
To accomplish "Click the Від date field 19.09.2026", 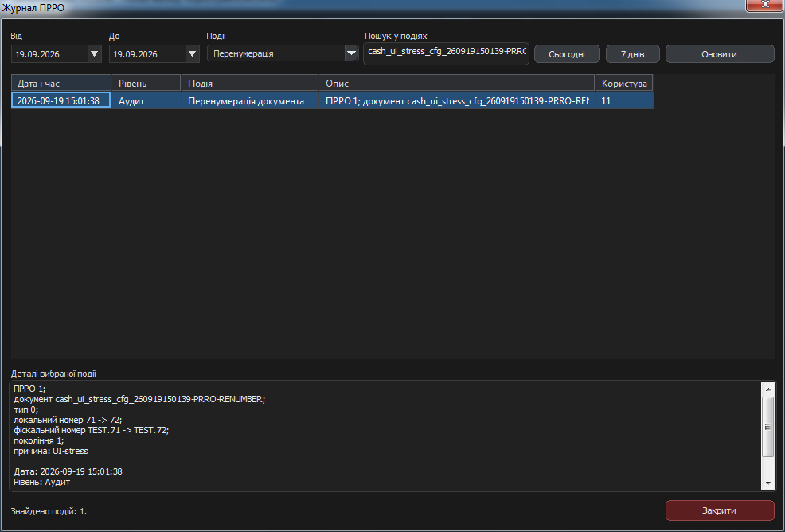I will point(49,53).
